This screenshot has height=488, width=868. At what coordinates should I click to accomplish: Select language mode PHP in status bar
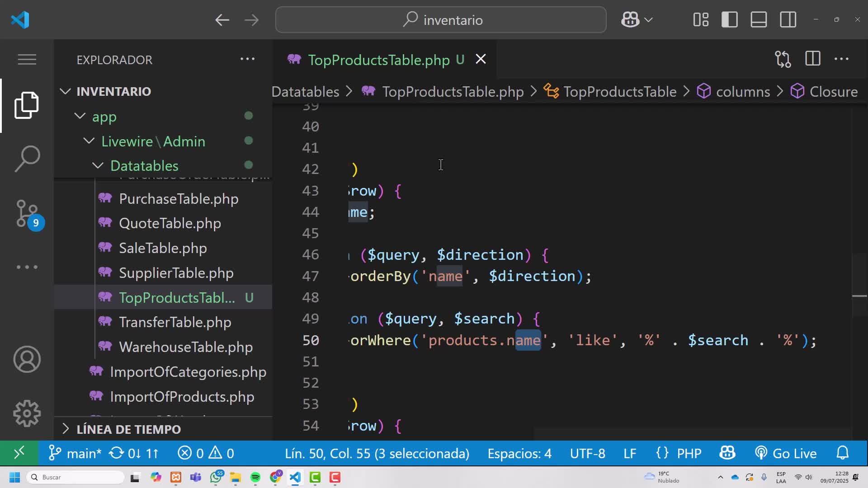[x=679, y=453]
